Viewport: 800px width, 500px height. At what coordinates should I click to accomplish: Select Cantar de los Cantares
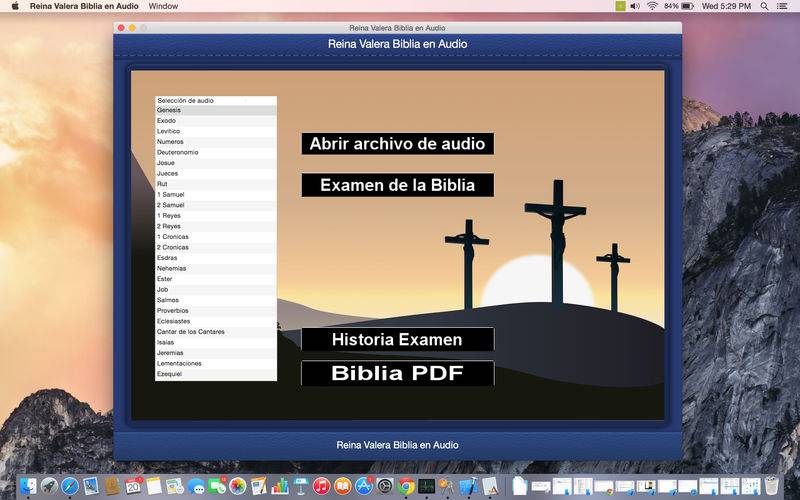(216, 332)
